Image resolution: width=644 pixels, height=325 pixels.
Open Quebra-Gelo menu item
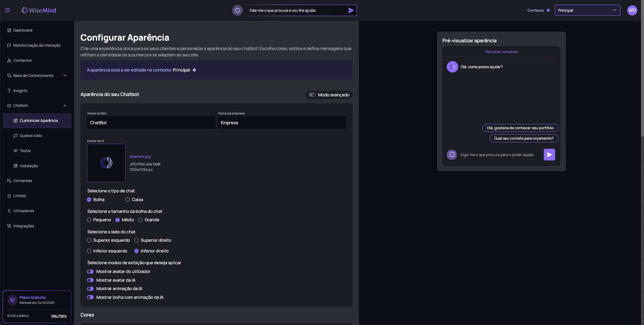click(31, 136)
